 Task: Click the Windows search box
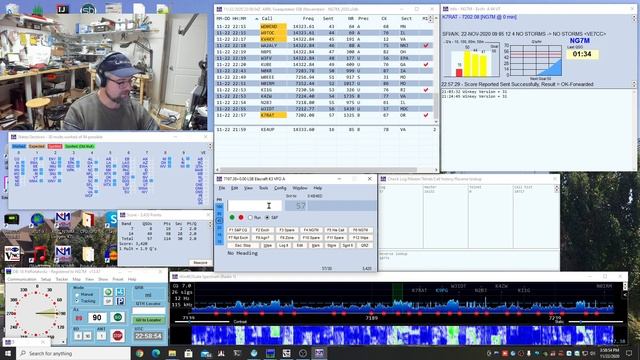tap(73, 353)
